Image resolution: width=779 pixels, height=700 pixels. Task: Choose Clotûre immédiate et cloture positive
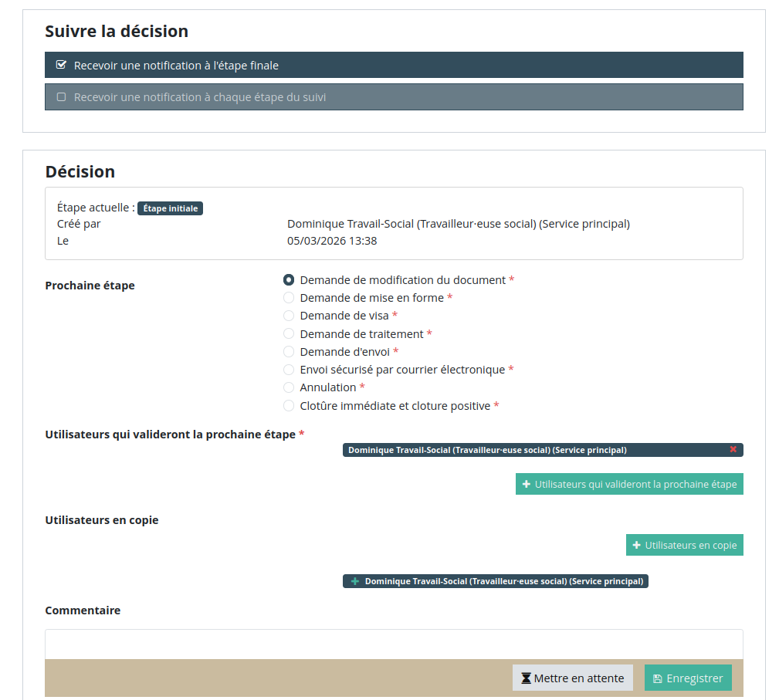[289, 406]
